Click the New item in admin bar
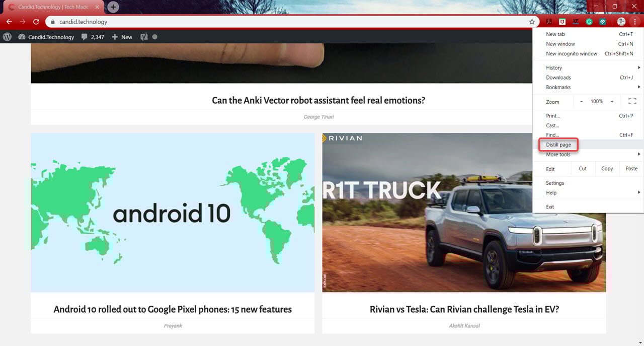The image size is (644, 346). tap(122, 37)
